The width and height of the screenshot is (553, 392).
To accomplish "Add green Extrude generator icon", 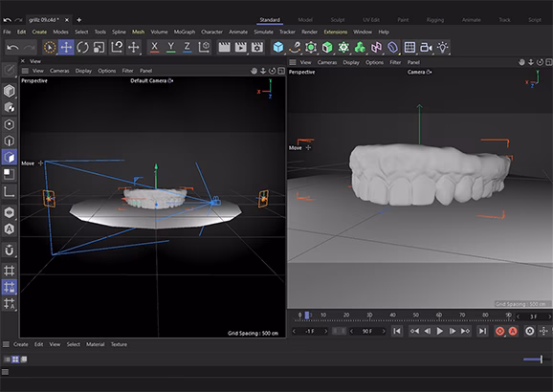I will 327,47.
